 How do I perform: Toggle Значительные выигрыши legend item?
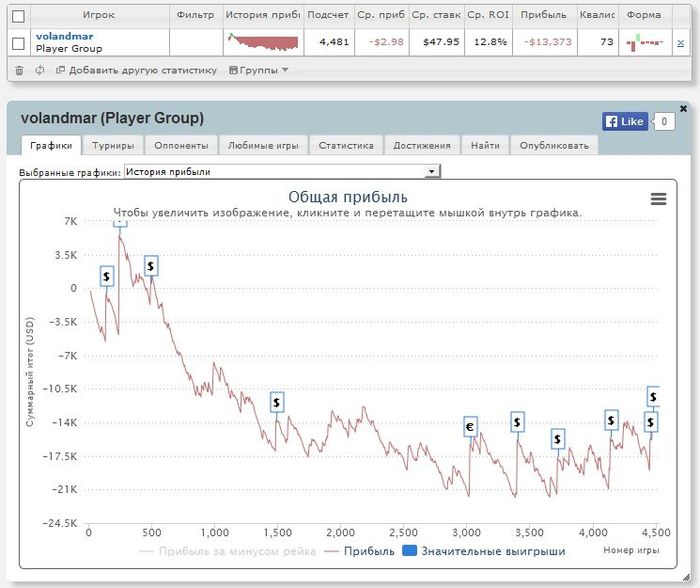pyautogui.click(x=484, y=551)
